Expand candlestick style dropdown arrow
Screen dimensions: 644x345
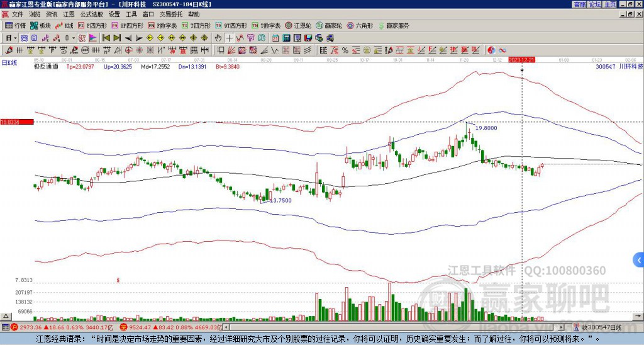[x=74, y=38]
